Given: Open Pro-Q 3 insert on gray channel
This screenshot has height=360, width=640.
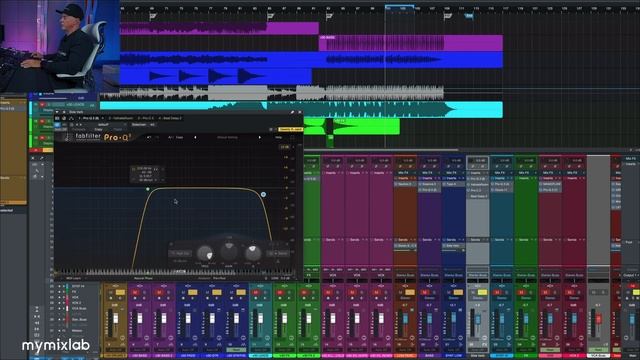Looking at the screenshot, I should [x=477, y=179].
